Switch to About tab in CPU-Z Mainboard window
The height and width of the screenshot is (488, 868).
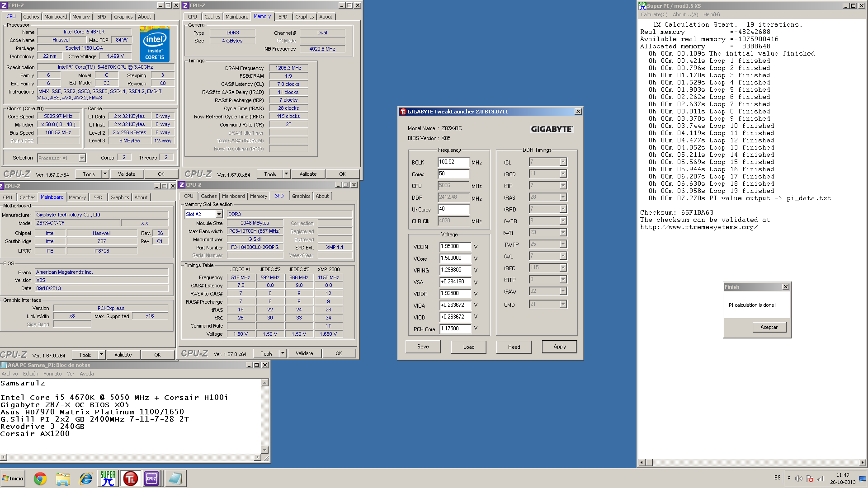141,197
